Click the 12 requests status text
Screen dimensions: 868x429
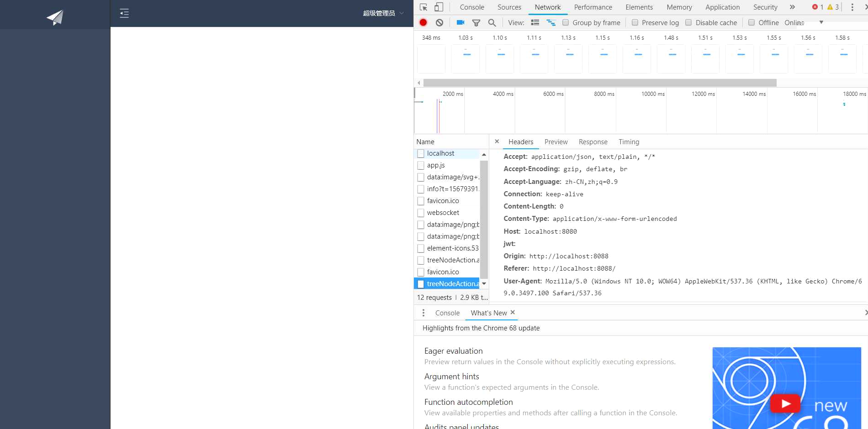point(434,298)
